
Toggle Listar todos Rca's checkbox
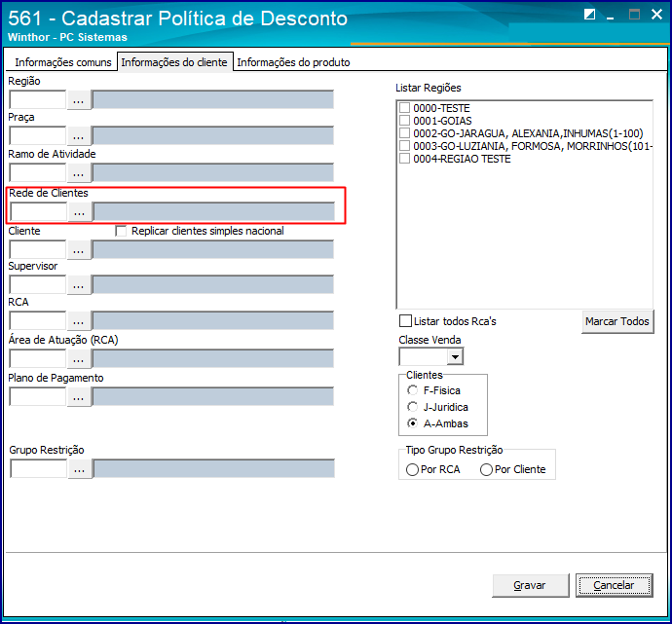tap(405, 321)
